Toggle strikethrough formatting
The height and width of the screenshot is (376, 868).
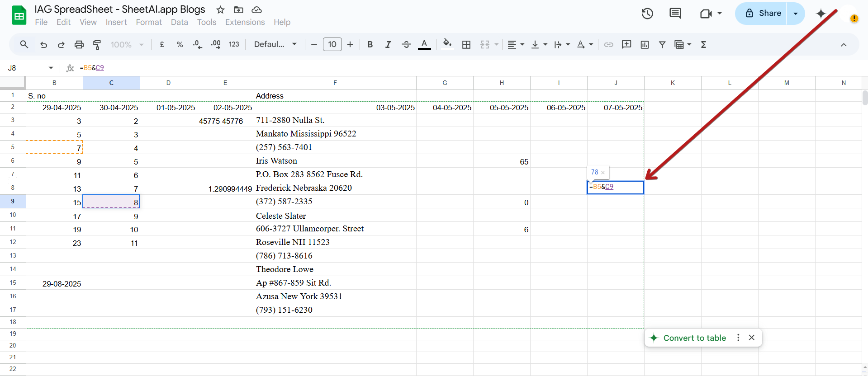[x=406, y=44]
